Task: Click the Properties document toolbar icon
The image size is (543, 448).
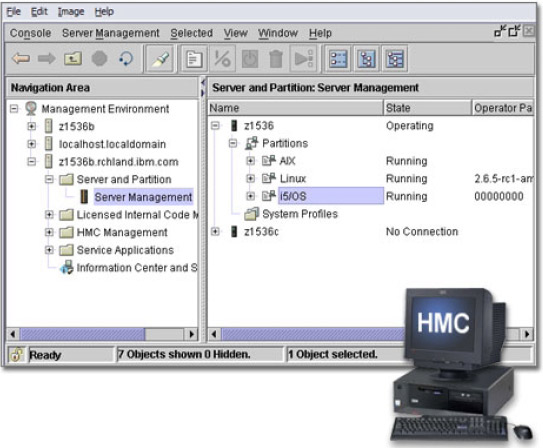Action: pos(194,59)
